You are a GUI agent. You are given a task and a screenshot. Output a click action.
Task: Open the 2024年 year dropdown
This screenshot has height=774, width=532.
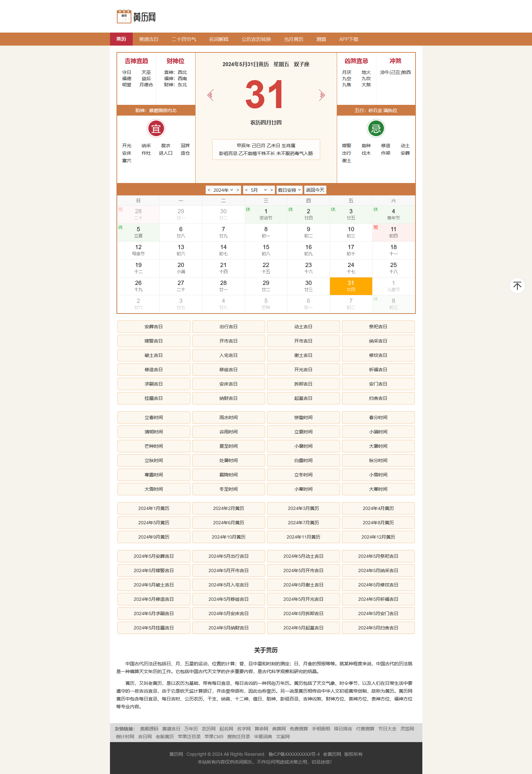[x=223, y=190]
